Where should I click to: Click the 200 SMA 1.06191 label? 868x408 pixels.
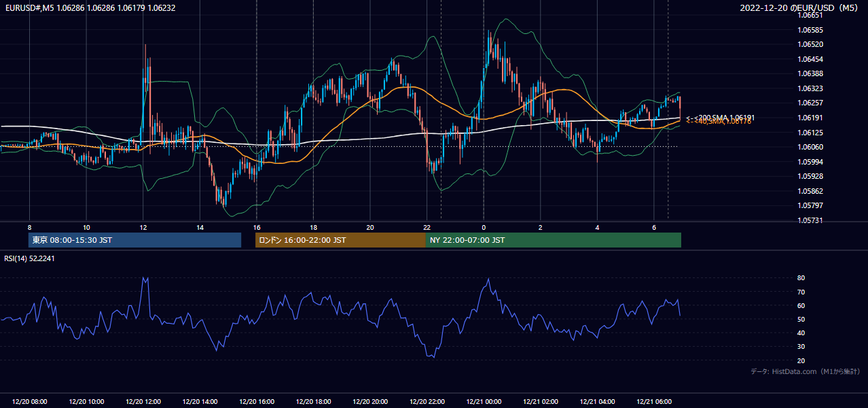click(721, 118)
